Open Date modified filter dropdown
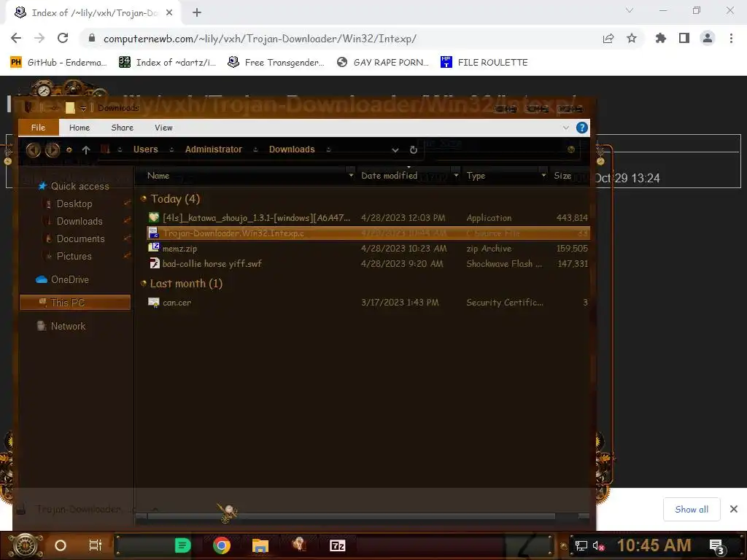The height and width of the screenshot is (560, 747). (x=456, y=176)
